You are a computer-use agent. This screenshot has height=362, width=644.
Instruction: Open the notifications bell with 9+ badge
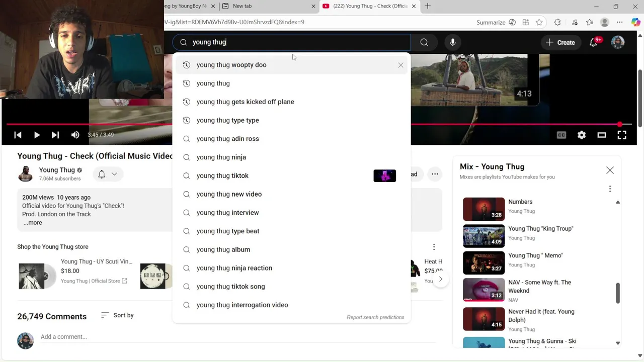594,42
